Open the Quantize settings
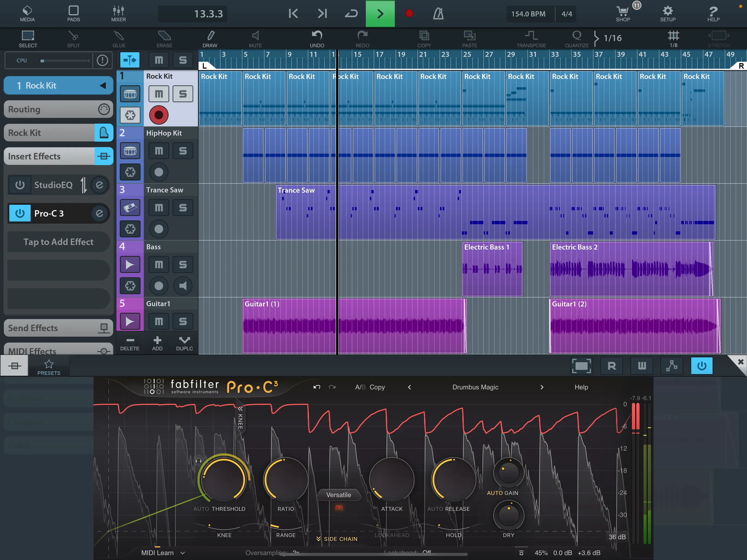The width and height of the screenshot is (747, 560). 577,38
